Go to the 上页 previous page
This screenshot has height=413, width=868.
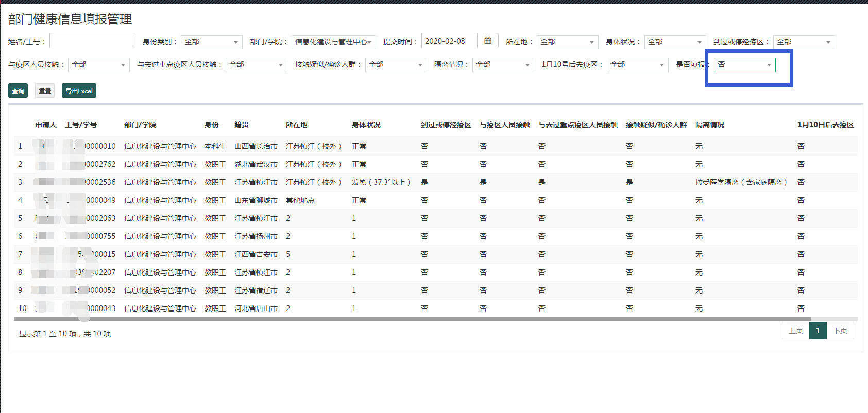tap(795, 331)
